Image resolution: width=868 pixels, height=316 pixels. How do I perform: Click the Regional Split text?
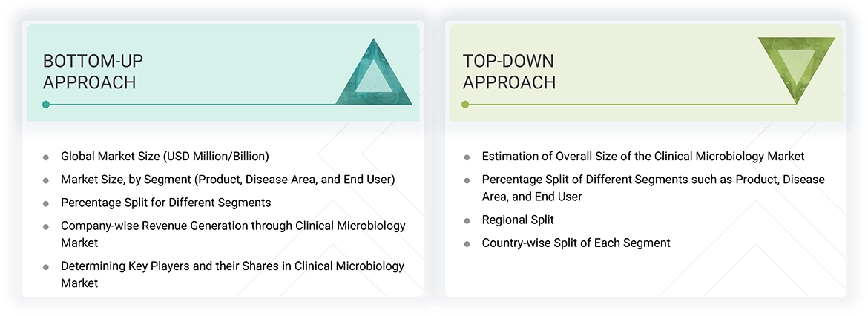[518, 220]
